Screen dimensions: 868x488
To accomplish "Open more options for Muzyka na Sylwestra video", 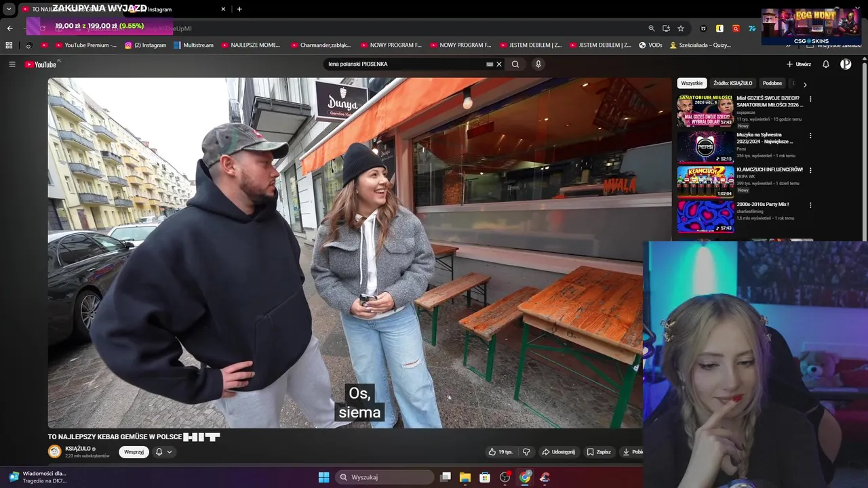I will (810, 136).
